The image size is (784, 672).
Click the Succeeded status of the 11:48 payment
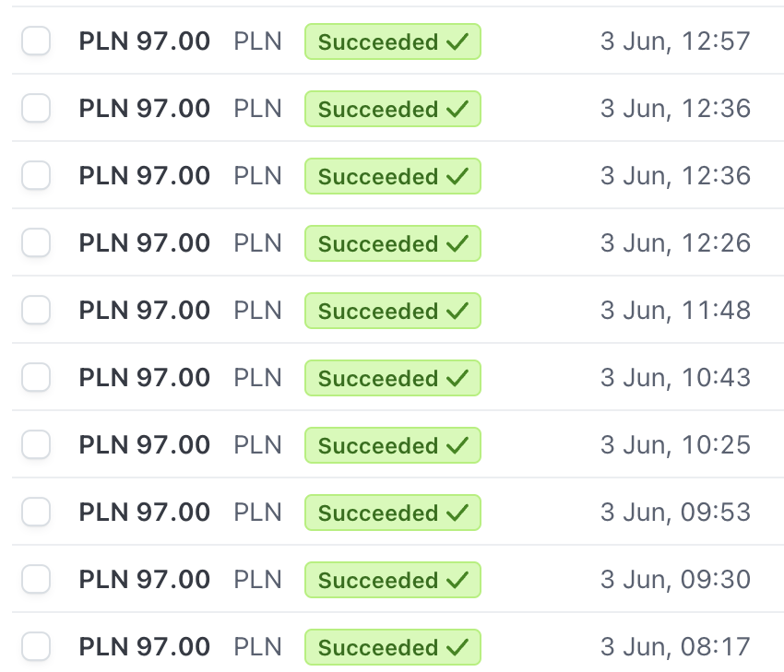pyautogui.click(x=392, y=311)
